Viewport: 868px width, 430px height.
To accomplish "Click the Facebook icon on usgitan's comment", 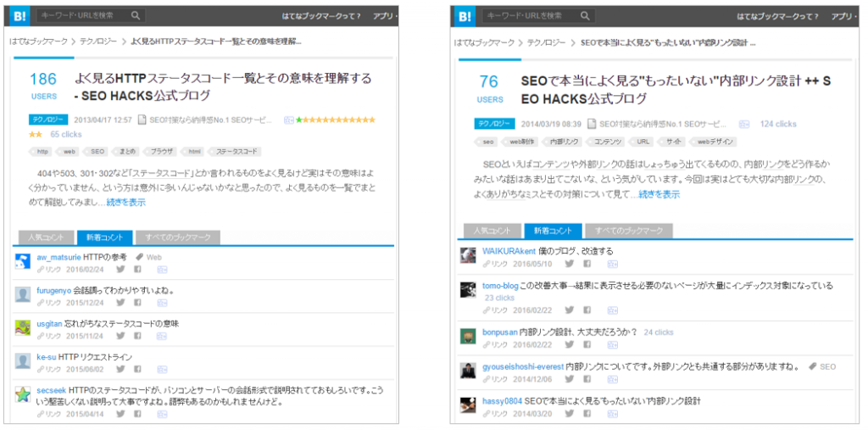I will (138, 336).
